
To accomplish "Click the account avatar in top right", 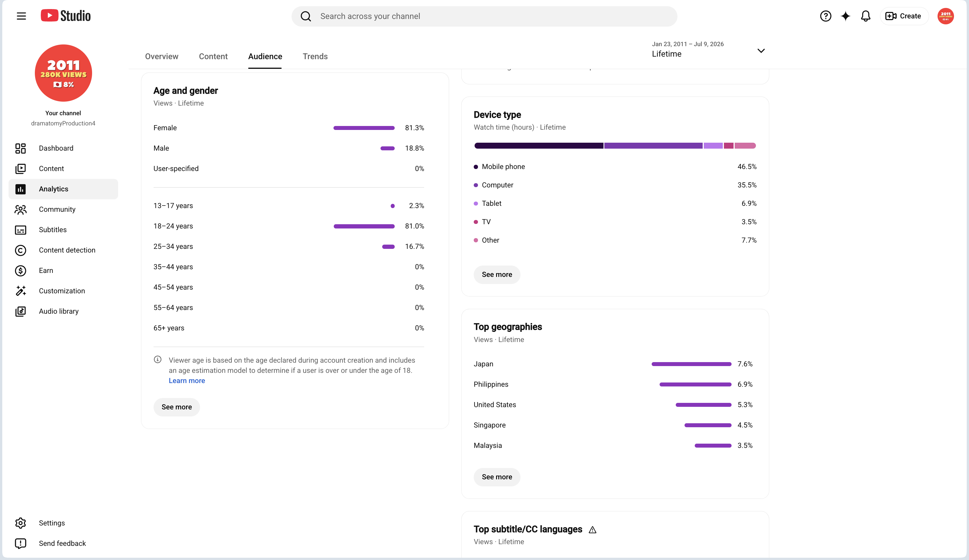I will 945,16.
